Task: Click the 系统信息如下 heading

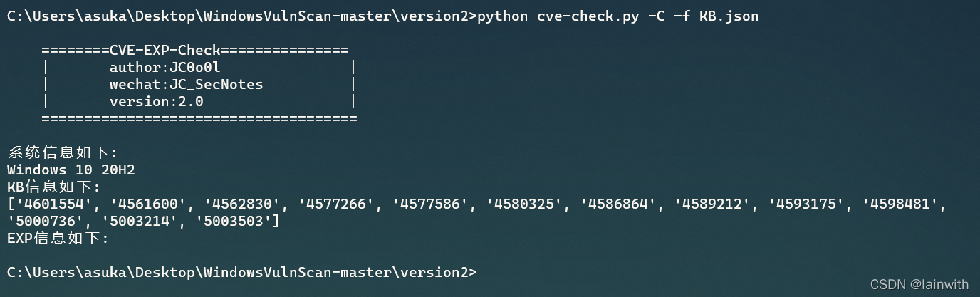Action: coord(62,152)
